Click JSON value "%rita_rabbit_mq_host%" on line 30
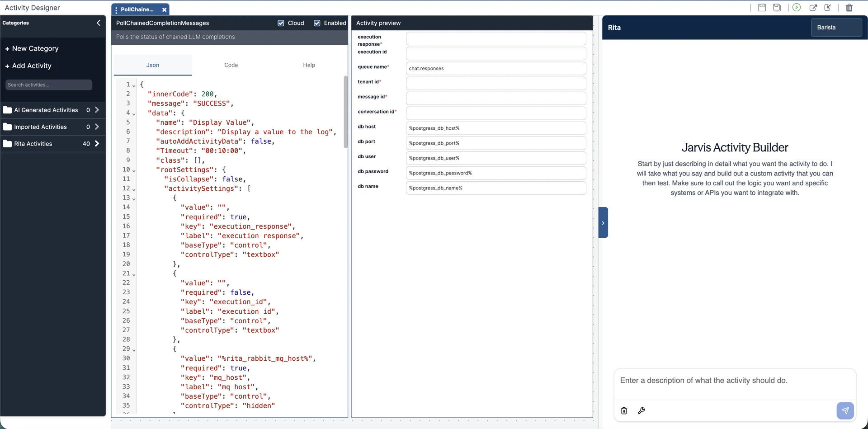This screenshot has height=429, width=868. click(265, 358)
